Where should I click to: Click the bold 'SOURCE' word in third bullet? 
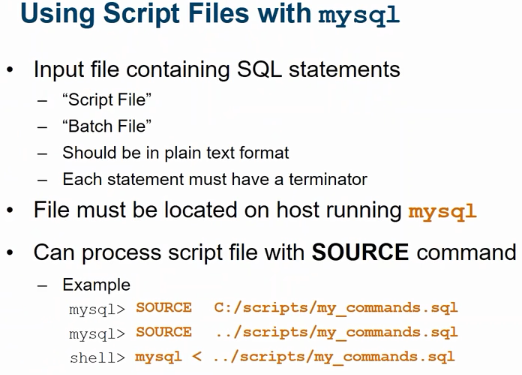point(360,252)
